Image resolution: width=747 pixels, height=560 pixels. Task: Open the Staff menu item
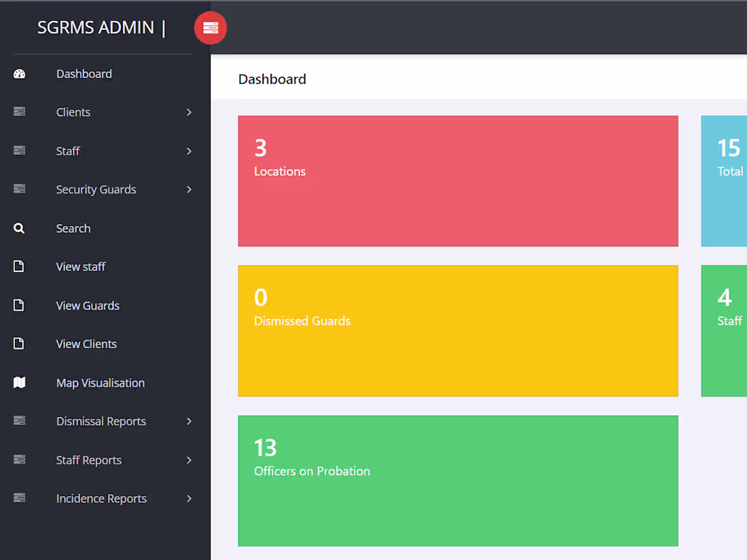coord(68,151)
